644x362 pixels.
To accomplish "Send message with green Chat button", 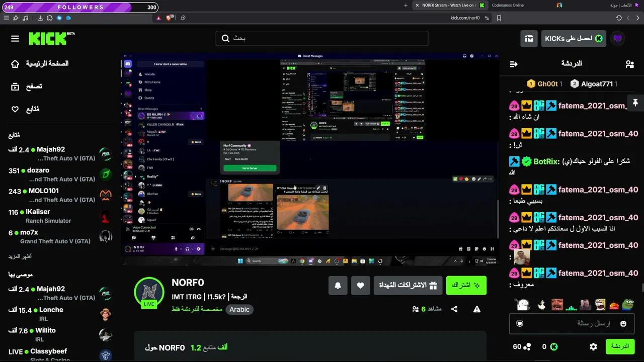I will point(620,346).
